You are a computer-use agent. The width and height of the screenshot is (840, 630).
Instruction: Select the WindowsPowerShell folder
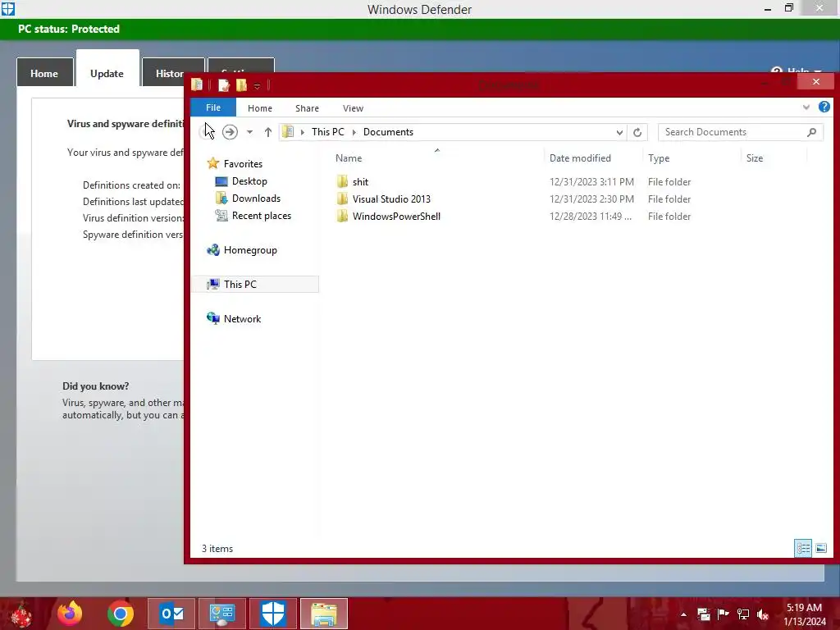coord(396,217)
